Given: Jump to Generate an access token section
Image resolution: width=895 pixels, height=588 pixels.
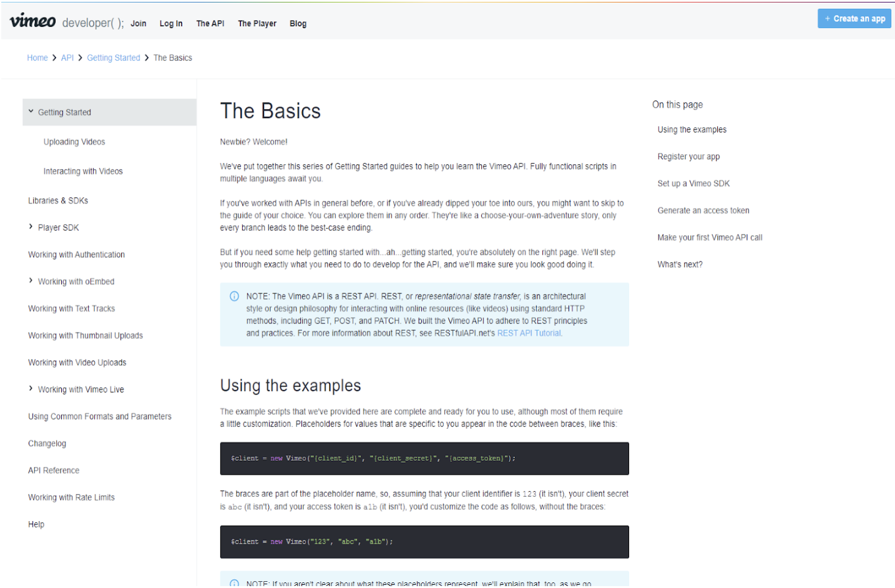Looking at the screenshot, I should (703, 211).
